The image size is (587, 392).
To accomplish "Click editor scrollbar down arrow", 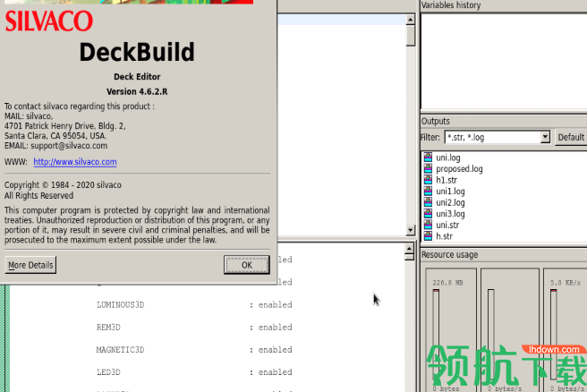I will click(411, 230).
